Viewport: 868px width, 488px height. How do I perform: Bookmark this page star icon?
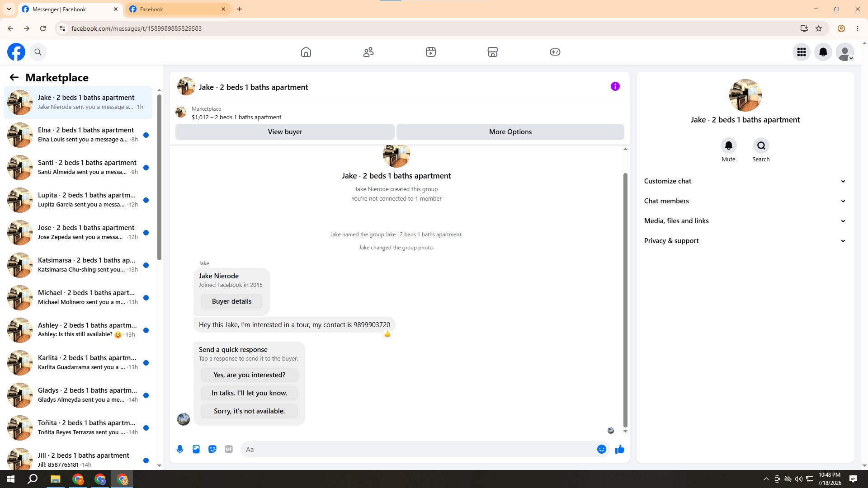[x=819, y=28]
